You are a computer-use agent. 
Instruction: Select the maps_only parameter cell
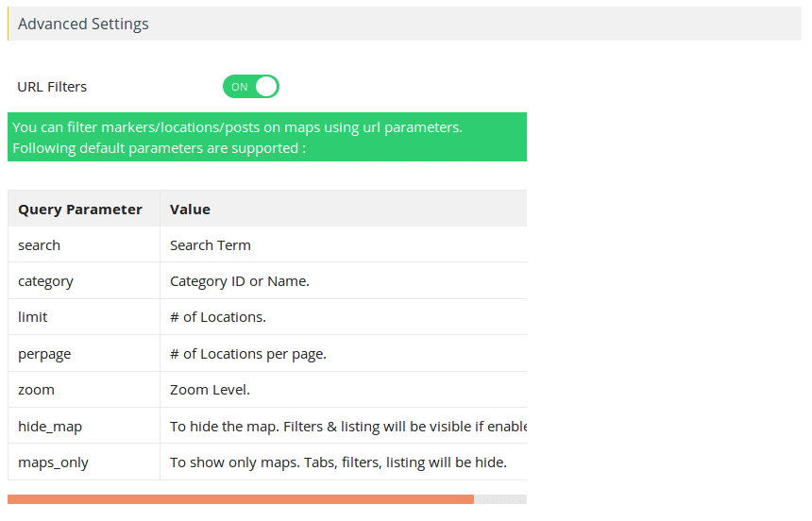(x=84, y=462)
